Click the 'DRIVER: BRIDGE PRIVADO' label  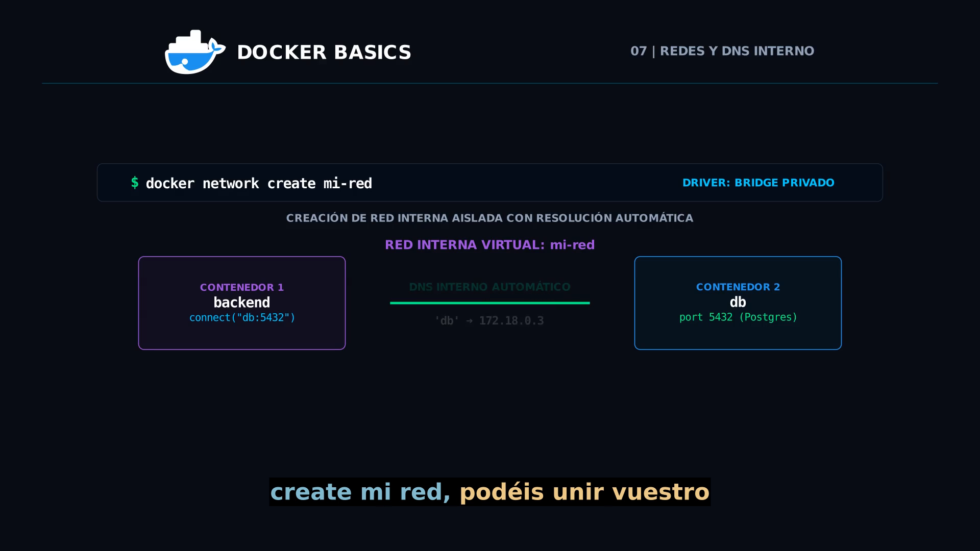[x=758, y=183]
